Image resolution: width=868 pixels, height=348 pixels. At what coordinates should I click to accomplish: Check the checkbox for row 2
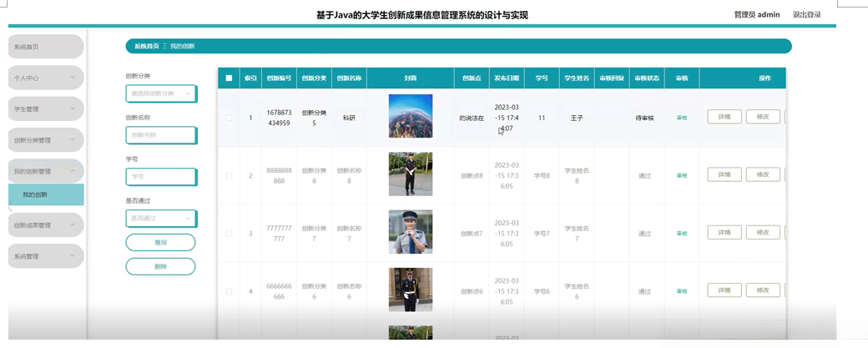click(229, 175)
